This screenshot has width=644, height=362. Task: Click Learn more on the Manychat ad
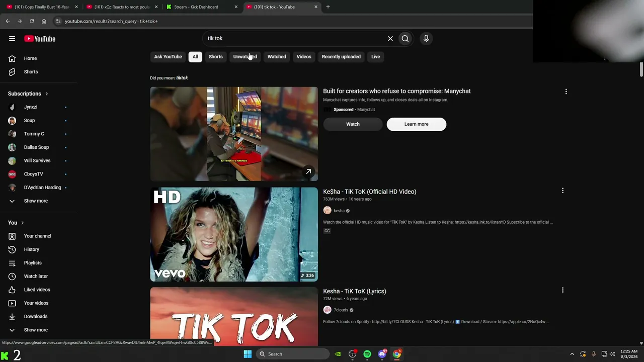(x=417, y=124)
